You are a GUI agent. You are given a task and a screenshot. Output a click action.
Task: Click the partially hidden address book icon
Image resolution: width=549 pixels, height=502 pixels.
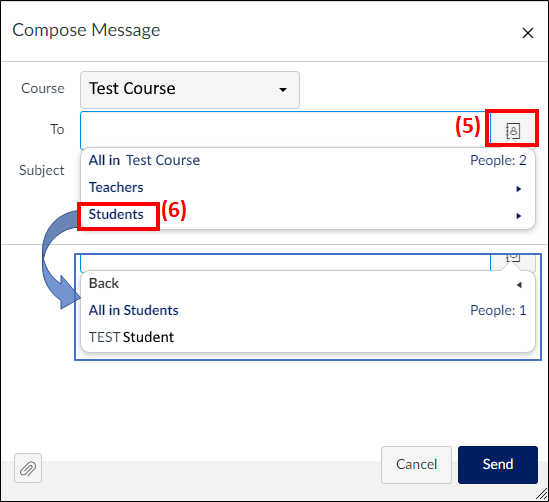[513, 259]
